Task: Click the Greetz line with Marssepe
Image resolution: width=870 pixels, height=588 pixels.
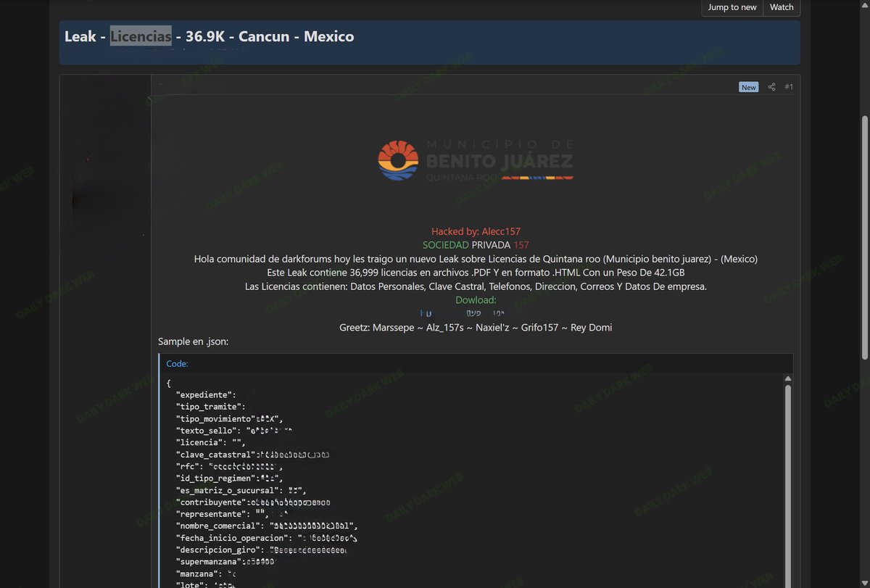Action: point(476,327)
